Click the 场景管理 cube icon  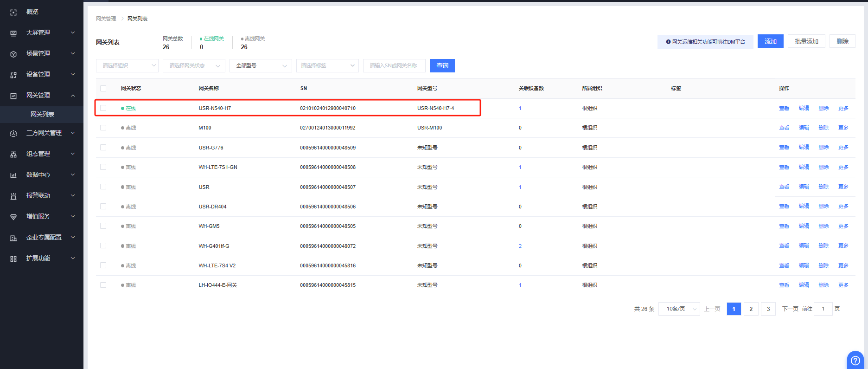click(x=13, y=54)
